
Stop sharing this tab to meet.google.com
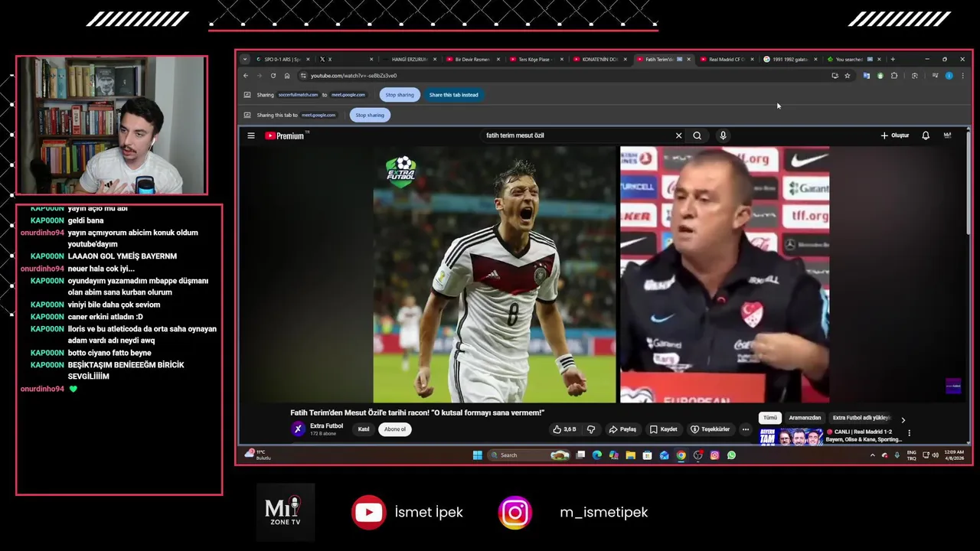(370, 115)
